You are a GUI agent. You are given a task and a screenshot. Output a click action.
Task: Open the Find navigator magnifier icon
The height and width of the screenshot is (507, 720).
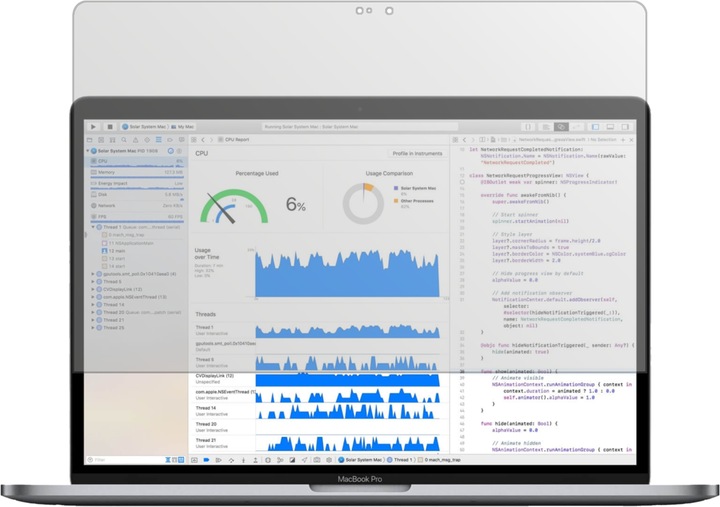tap(124, 140)
